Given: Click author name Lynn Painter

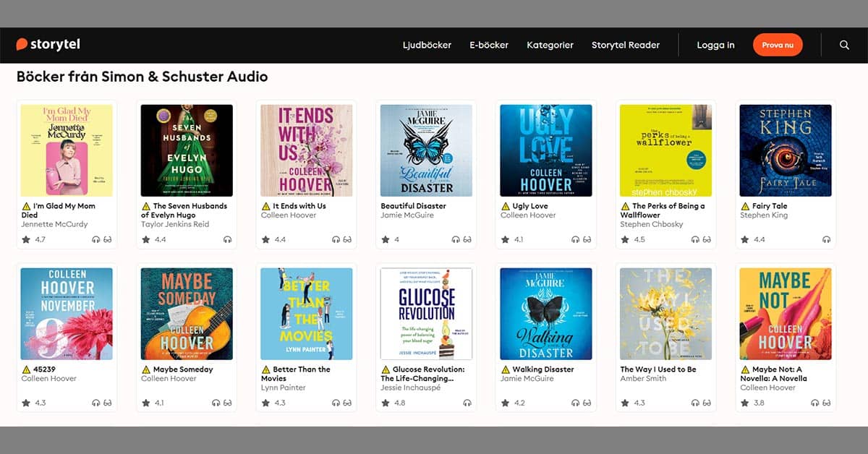Looking at the screenshot, I should point(284,387).
